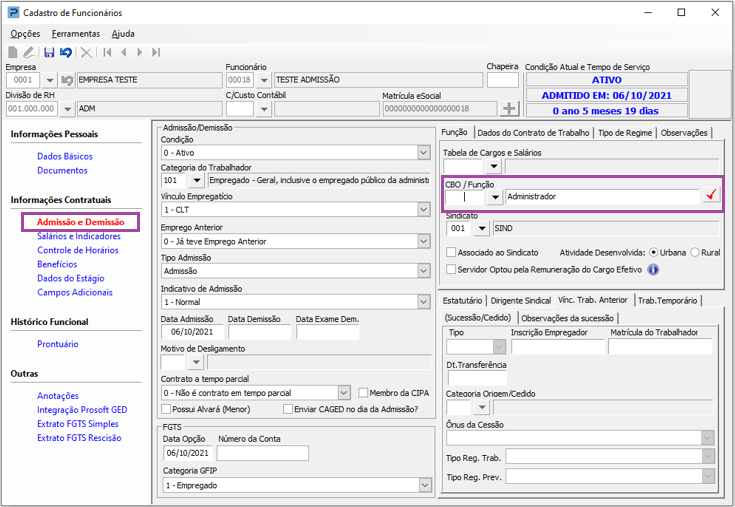Open the Campos Adicionais link
The image size is (735, 507).
[x=75, y=292]
